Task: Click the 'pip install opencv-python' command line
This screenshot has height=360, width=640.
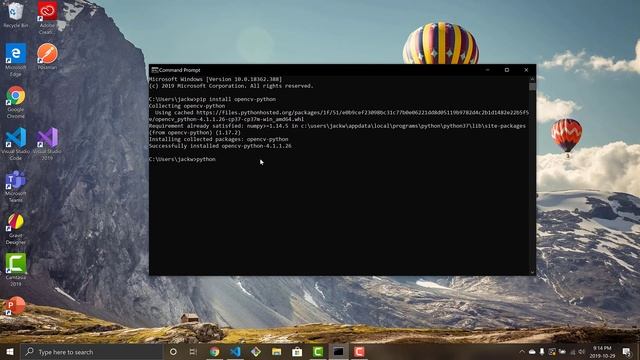Action: coord(212,99)
